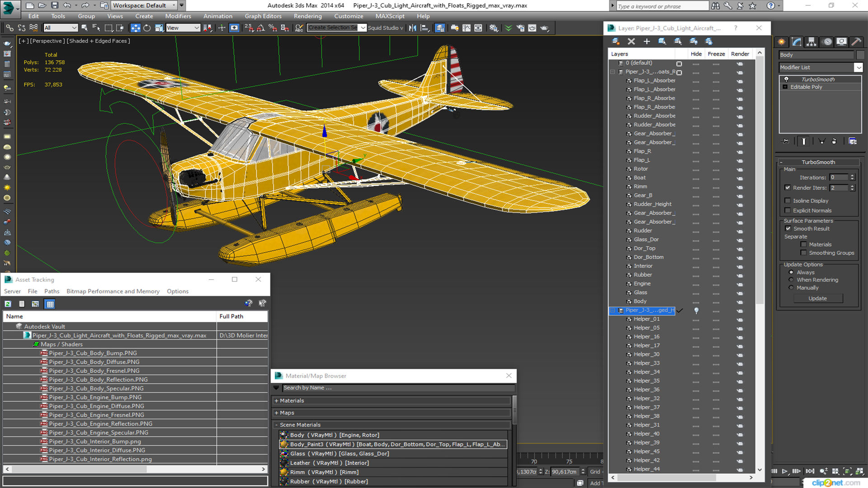Toggle the Render Iters checkbox
Image resolution: width=868 pixels, height=488 pixels.
(x=788, y=188)
